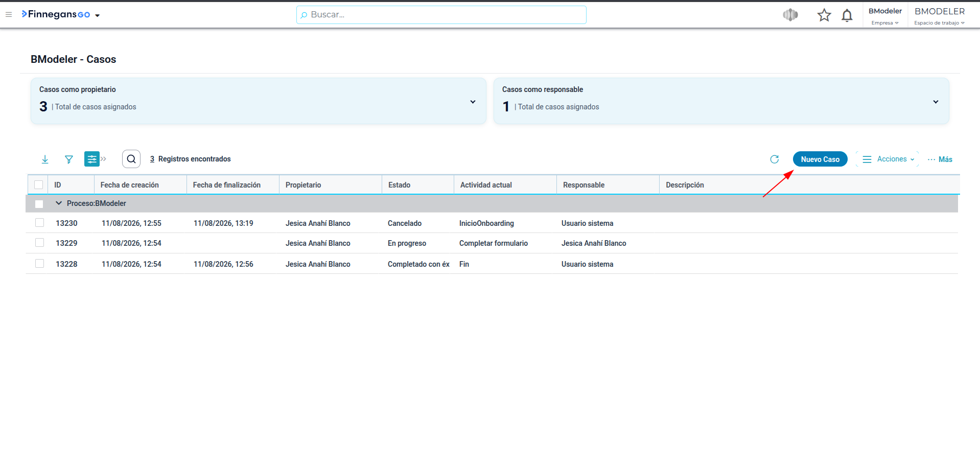
Task: Refresh the cases list
Action: click(774, 159)
